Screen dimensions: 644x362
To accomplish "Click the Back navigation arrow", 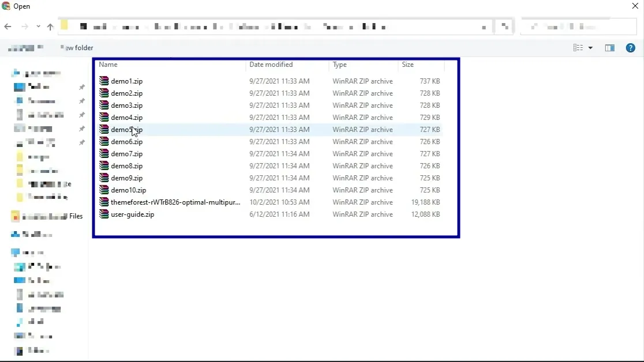I will point(8,27).
